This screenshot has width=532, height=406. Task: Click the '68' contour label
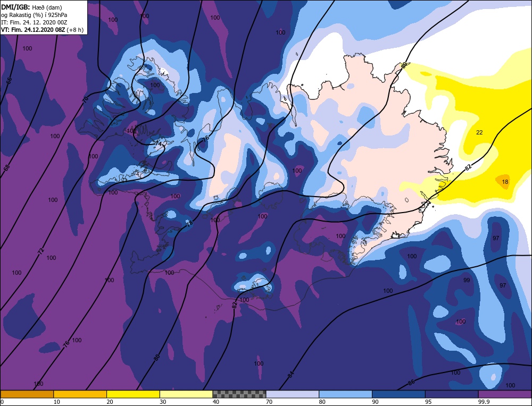click(7, 167)
